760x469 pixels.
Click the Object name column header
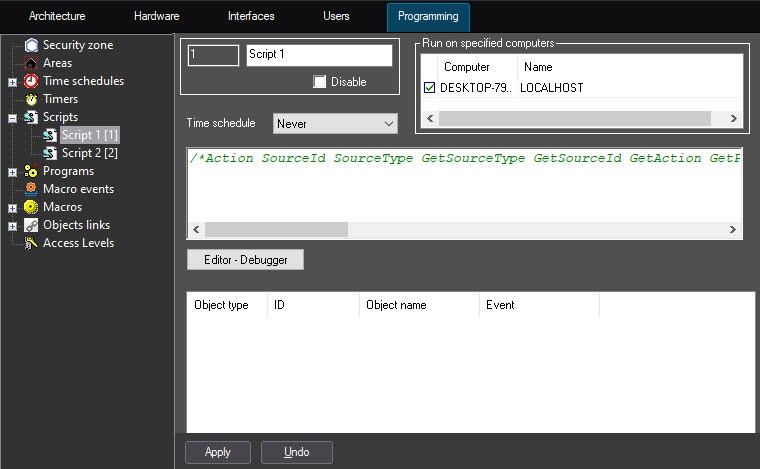click(x=419, y=305)
